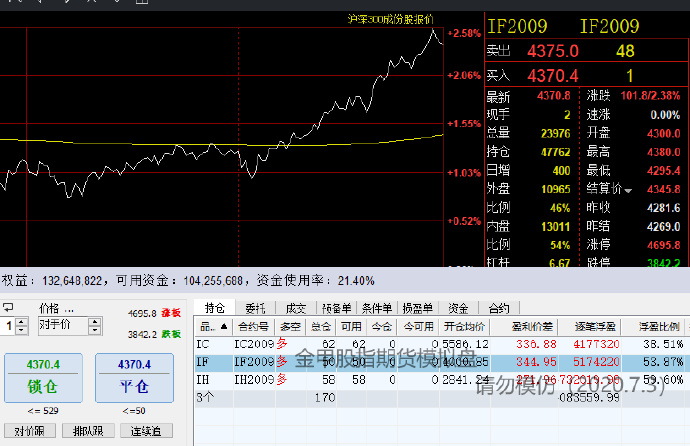Switch to the 委托 tab
The height and width of the screenshot is (446, 690).
(255, 308)
